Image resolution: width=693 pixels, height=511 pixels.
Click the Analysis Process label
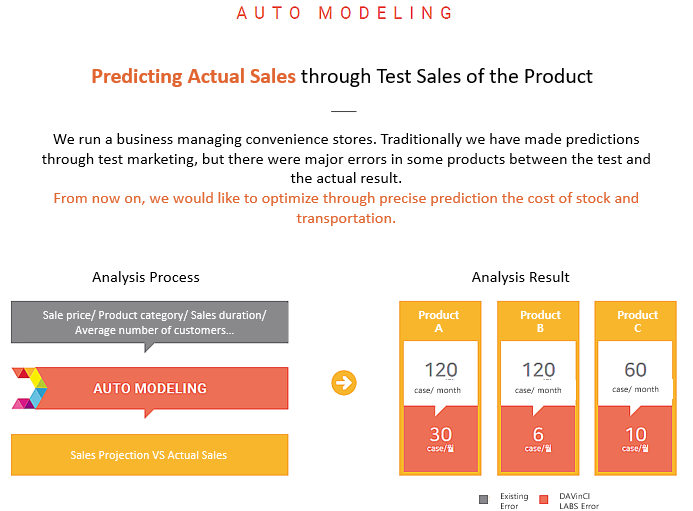coord(146,277)
